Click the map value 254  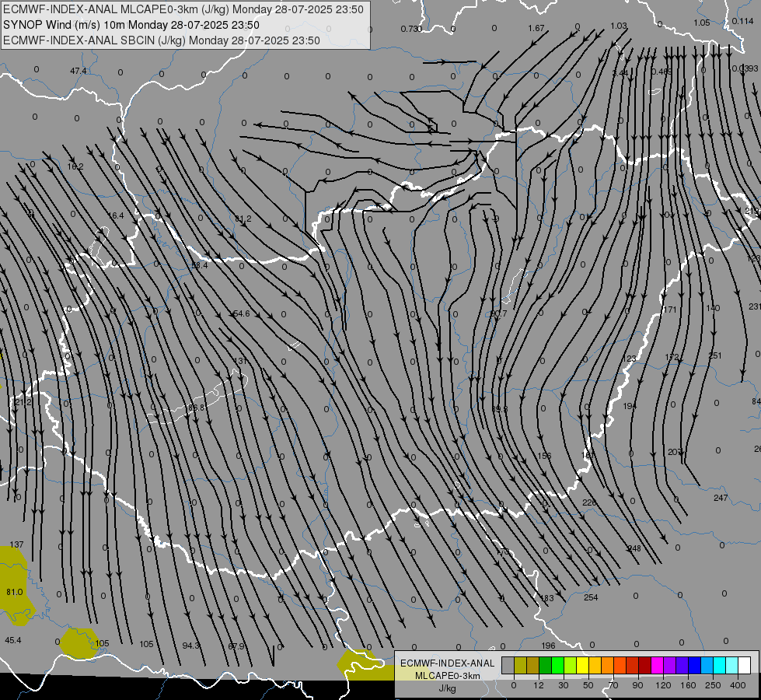[x=591, y=597]
